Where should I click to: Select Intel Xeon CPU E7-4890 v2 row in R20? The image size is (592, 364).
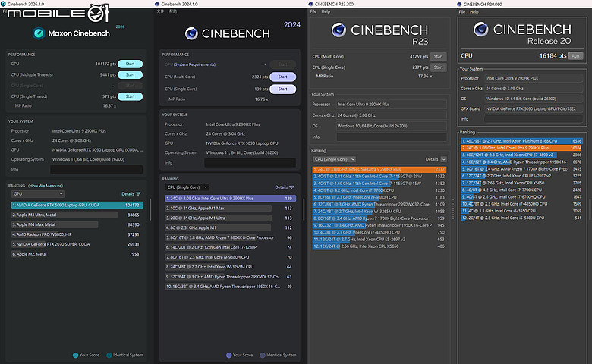coord(521,155)
